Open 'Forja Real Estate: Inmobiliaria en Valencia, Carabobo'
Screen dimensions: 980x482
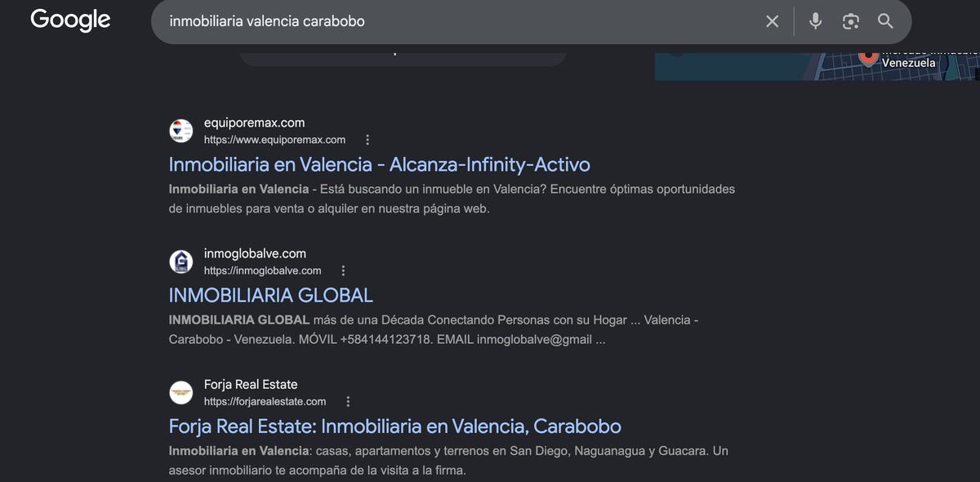(x=394, y=426)
